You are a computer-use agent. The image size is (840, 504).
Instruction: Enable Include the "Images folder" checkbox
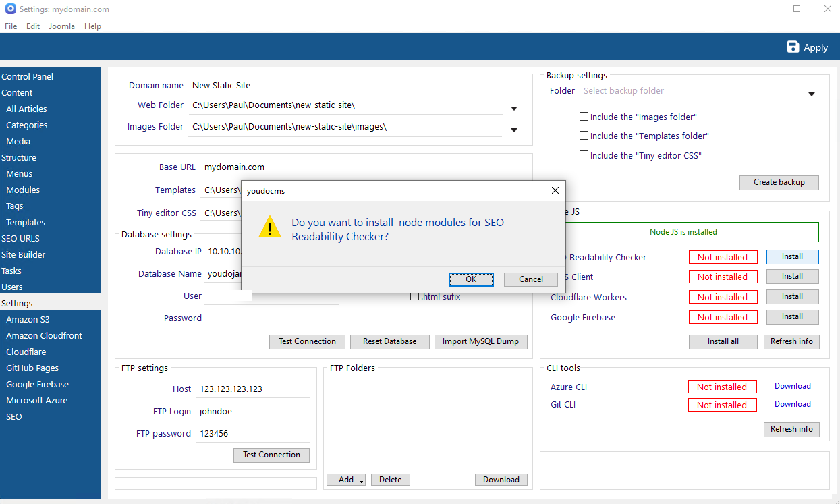(x=584, y=117)
